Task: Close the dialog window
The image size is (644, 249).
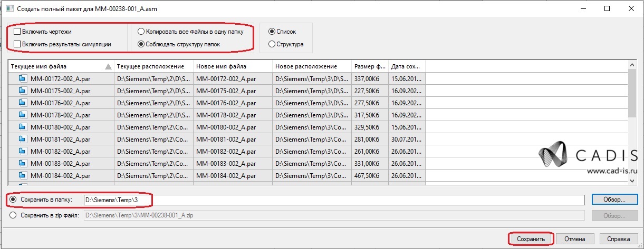Action: [631, 8]
